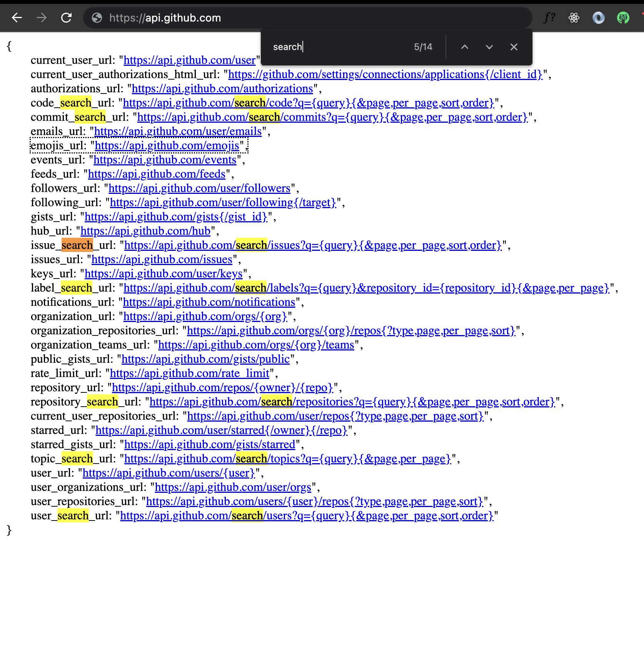Open the label_search_url link
The height and width of the screenshot is (664, 644).
tap(367, 288)
